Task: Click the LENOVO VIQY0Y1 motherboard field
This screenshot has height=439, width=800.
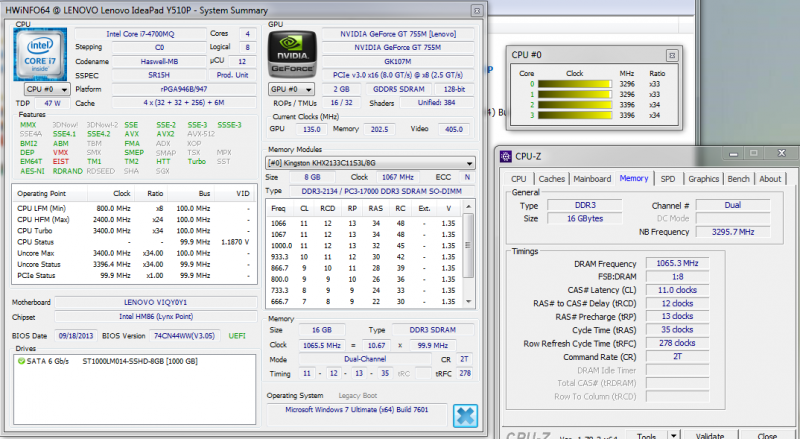Action: click(x=156, y=302)
